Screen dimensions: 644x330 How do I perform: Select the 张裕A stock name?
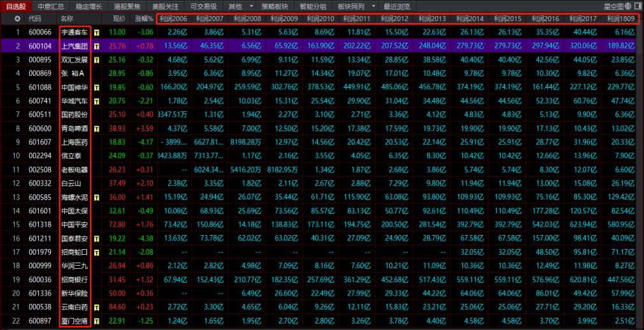(73, 73)
